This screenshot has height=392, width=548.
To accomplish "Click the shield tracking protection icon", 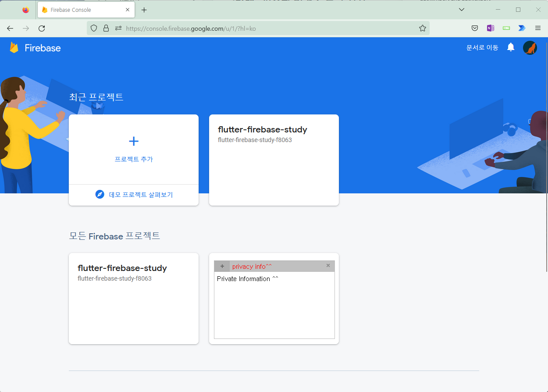I will point(93,28).
